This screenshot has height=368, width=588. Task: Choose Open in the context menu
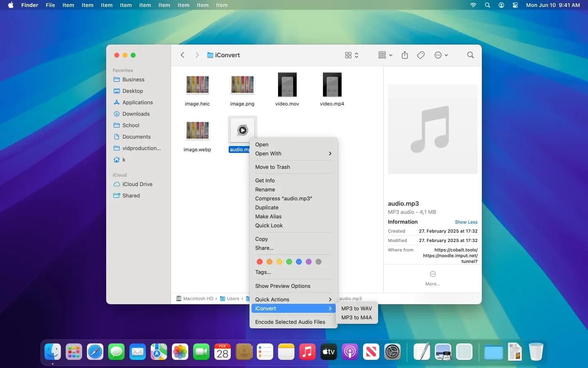(294, 145)
